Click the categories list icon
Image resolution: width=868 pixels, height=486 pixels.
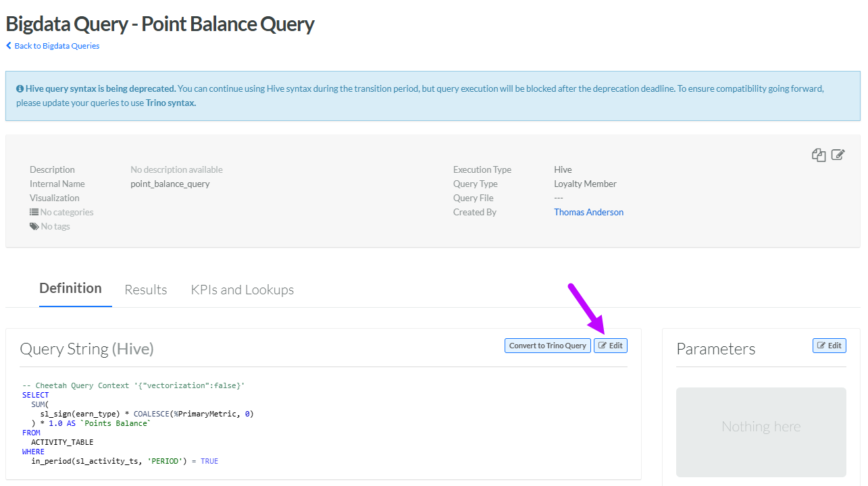coord(34,212)
